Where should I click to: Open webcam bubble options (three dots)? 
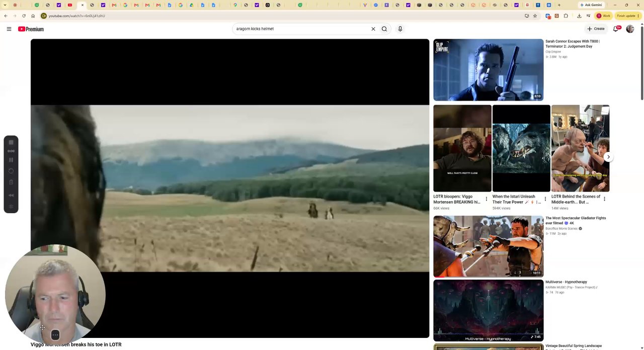55,335
